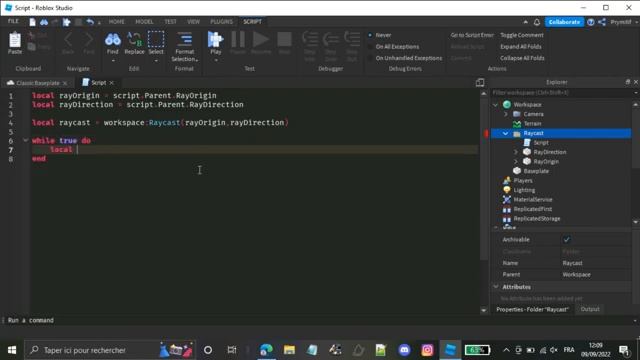Click Collapse All Folds
Image resolution: width=640 pixels, height=360 pixels.
coord(522,58)
